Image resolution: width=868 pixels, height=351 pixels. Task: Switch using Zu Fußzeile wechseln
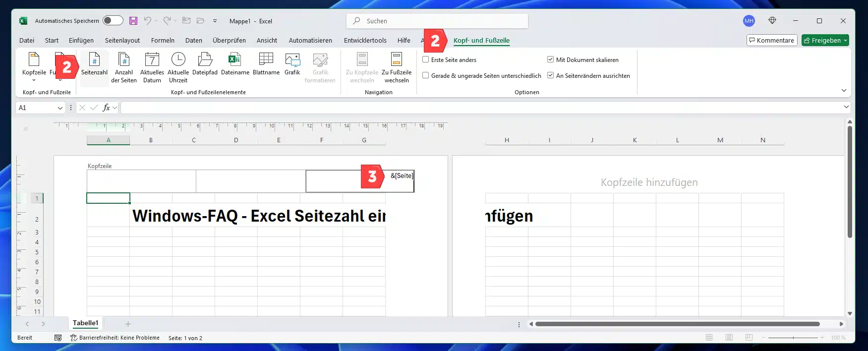click(x=397, y=67)
